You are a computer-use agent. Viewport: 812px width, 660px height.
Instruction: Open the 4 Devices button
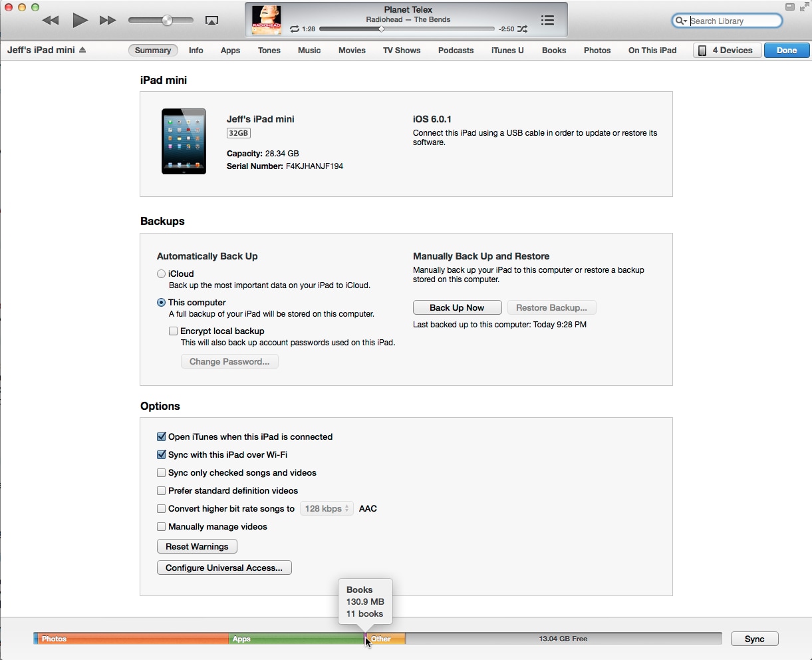[728, 51]
